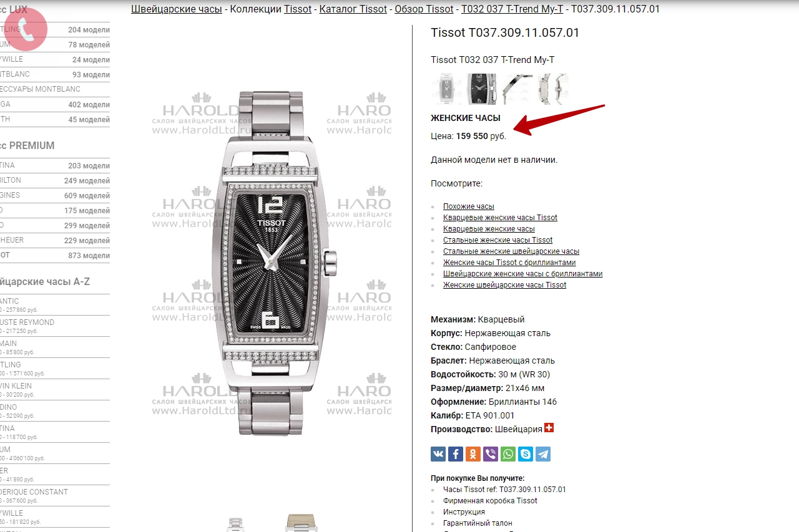The height and width of the screenshot is (532, 799).
Task: Share using the WhatsApp icon
Action: tap(508, 454)
